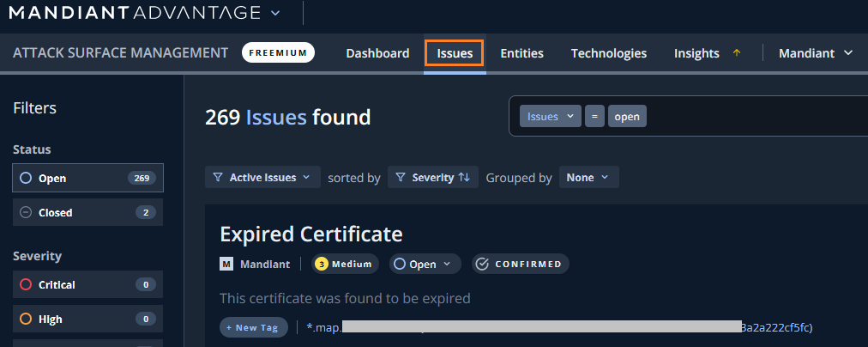The width and height of the screenshot is (868, 347).
Task: Switch to the Entities tab
Action: (521, 53)
